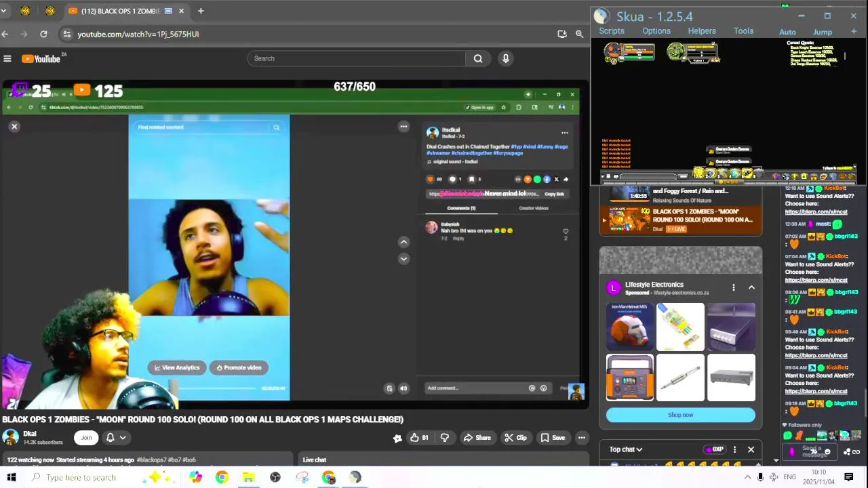Open site info icon beside URL
868x488 pixels.
[66, 34]
